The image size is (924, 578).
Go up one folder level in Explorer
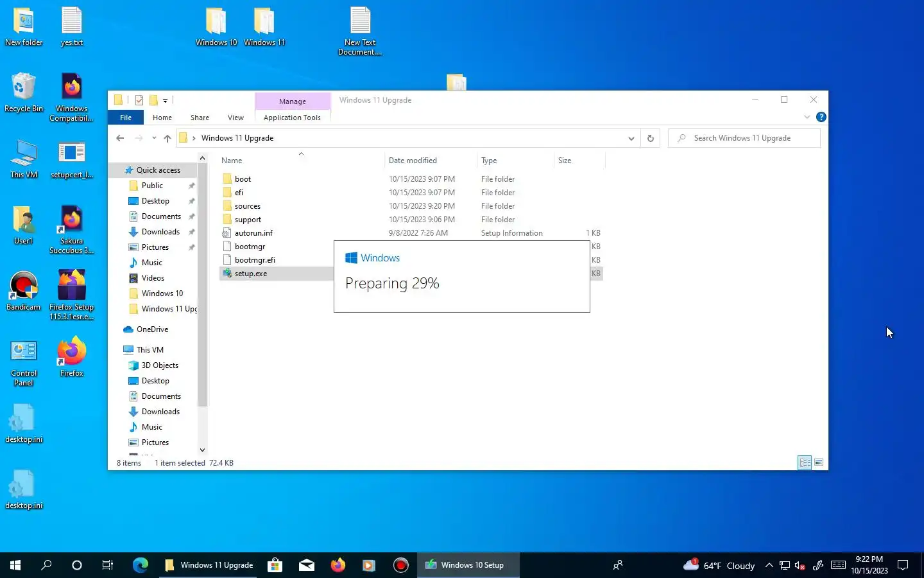coord(167,138)
